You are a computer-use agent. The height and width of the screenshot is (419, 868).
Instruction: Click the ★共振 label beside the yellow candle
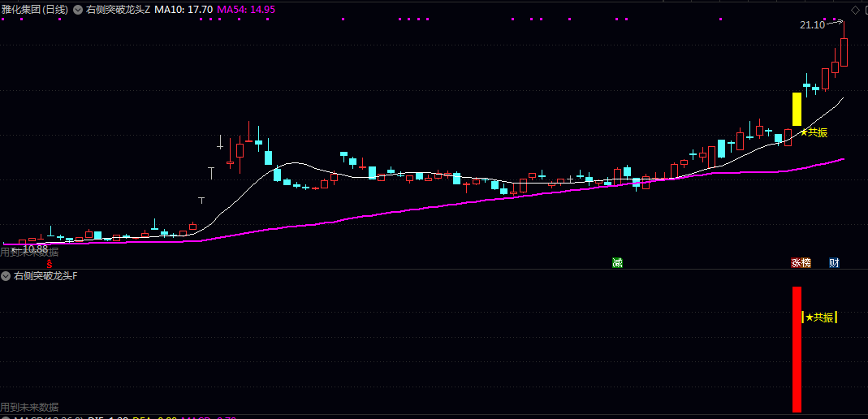click(814, 132)
